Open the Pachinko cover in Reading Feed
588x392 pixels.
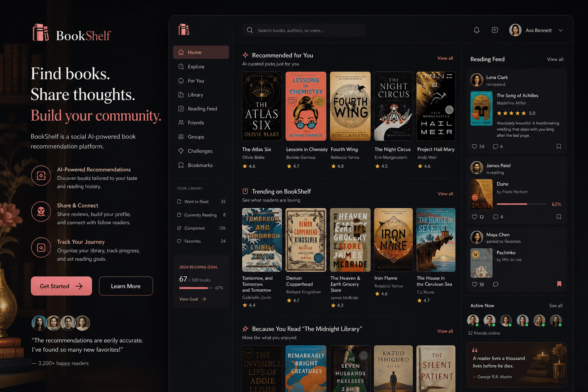(482, 263)
